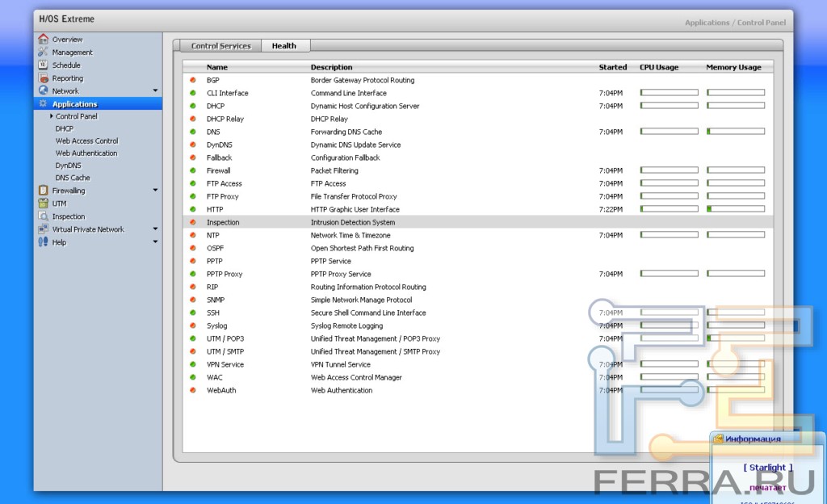Click the green status dot beside Firewall
This screenshot has width=827, height=504.
193,170
